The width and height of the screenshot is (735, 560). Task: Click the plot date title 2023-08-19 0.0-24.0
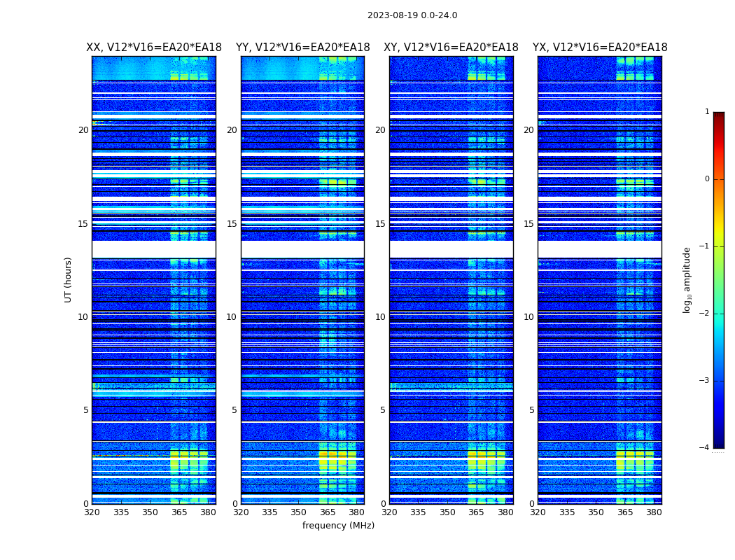coord(412,15)
